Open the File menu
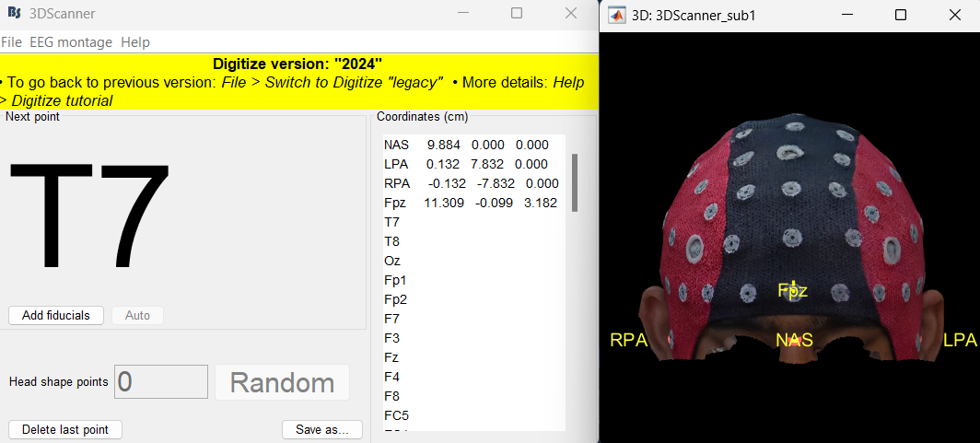This screenshot has width=980, height=443. [11, 42]
